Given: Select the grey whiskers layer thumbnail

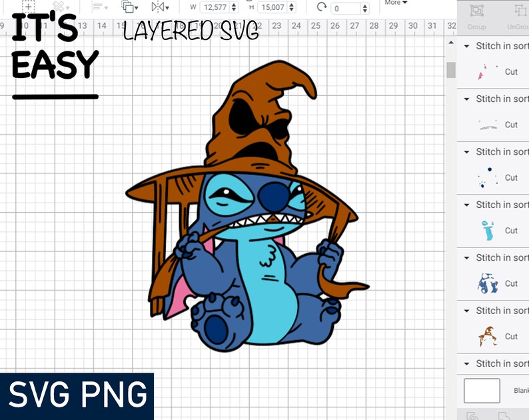Looking at the screenshot, I should [488, 125].
